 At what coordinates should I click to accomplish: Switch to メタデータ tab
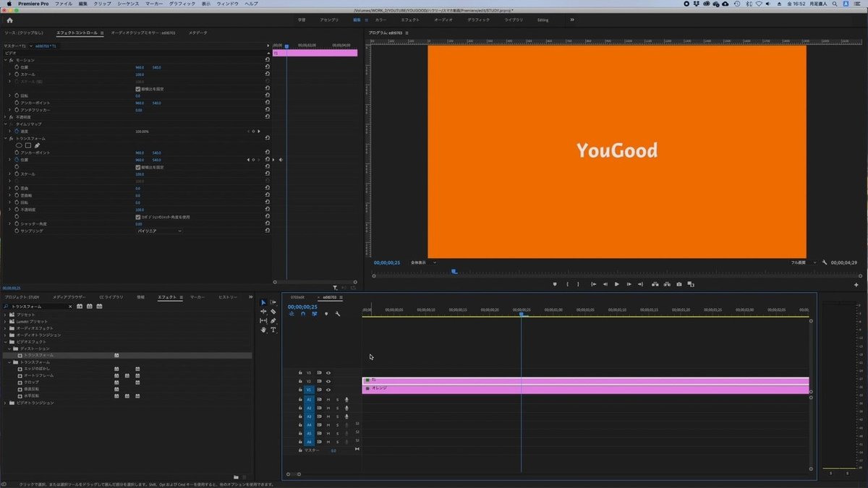pos(197,33)
